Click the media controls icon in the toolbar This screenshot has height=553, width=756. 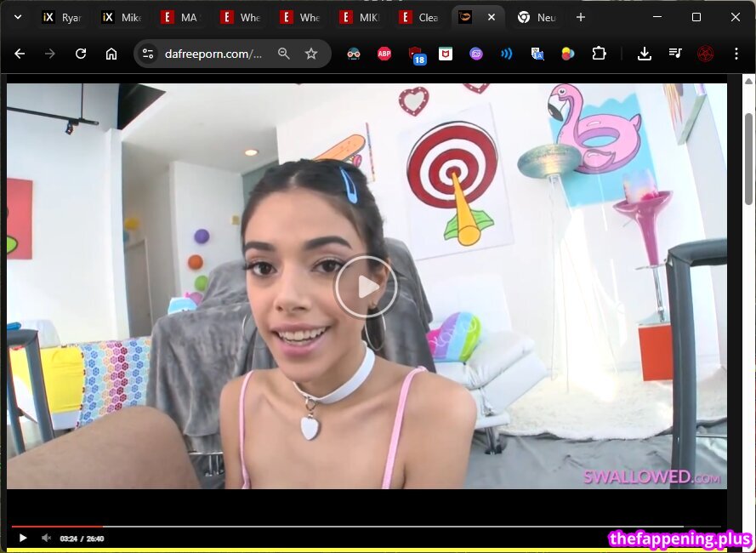pyautogui.click(x=675, y=54)
